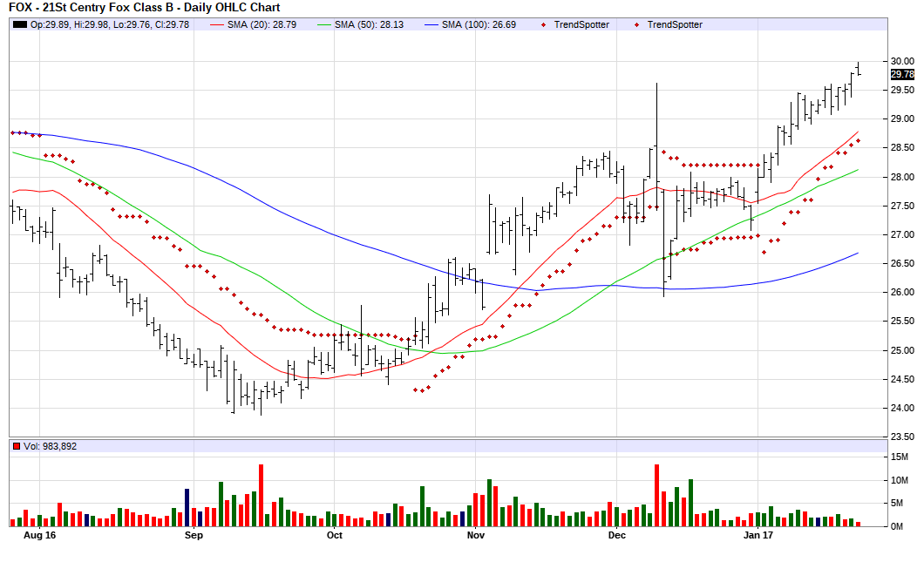Click the dark blue early September volume bar
This screenshot has height=562, width=924.
(x=187, y=508)
